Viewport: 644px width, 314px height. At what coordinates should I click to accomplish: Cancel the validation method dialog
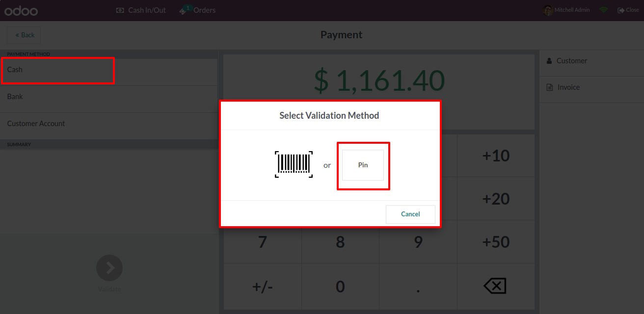410,214
